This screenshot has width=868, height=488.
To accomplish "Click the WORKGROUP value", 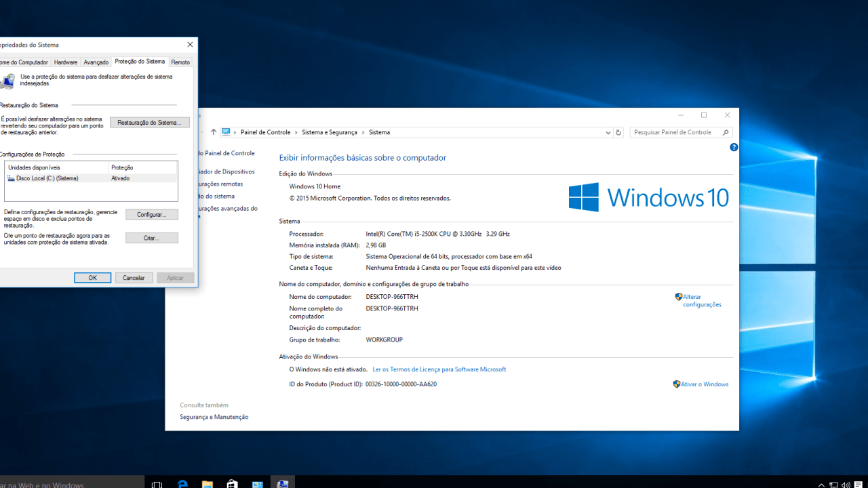I will coord(384,340).
